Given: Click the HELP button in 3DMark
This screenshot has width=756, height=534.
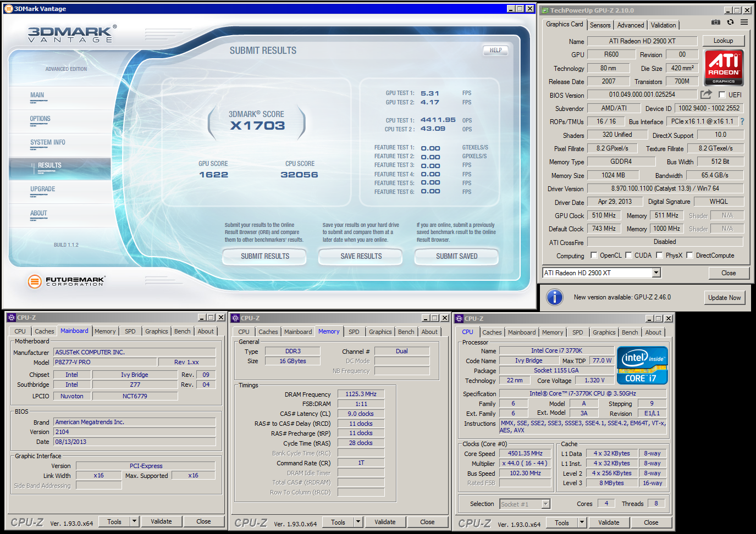Looking at the screenshot, I should point(496,51).
